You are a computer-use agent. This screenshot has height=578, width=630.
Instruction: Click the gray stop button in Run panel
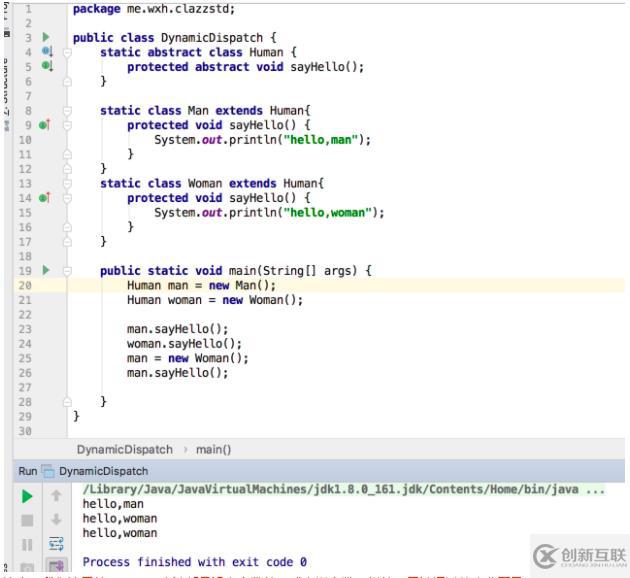27,521
